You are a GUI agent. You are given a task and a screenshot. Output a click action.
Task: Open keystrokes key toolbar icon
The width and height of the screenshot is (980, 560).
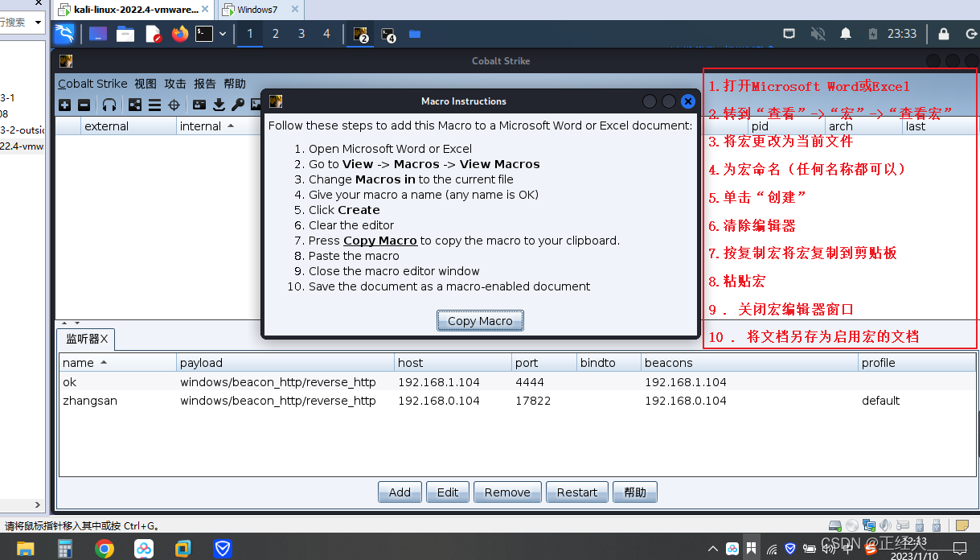(238, 105)
